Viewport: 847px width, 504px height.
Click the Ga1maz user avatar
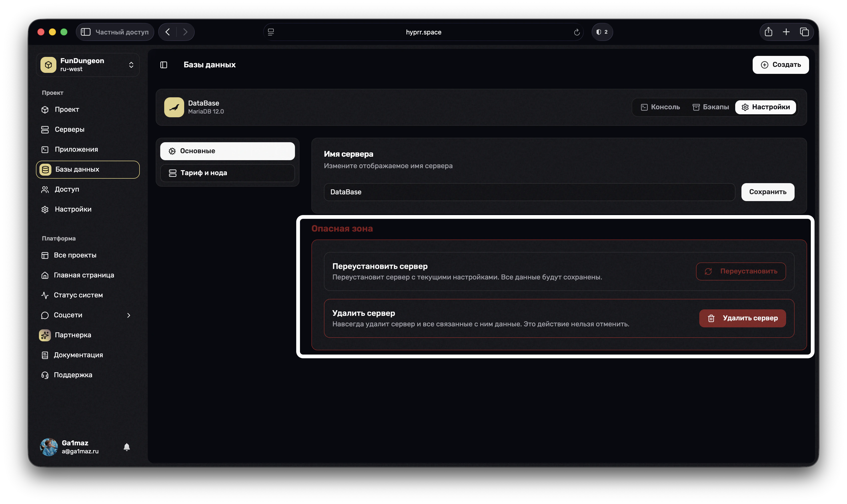click(x=49, y=447)
